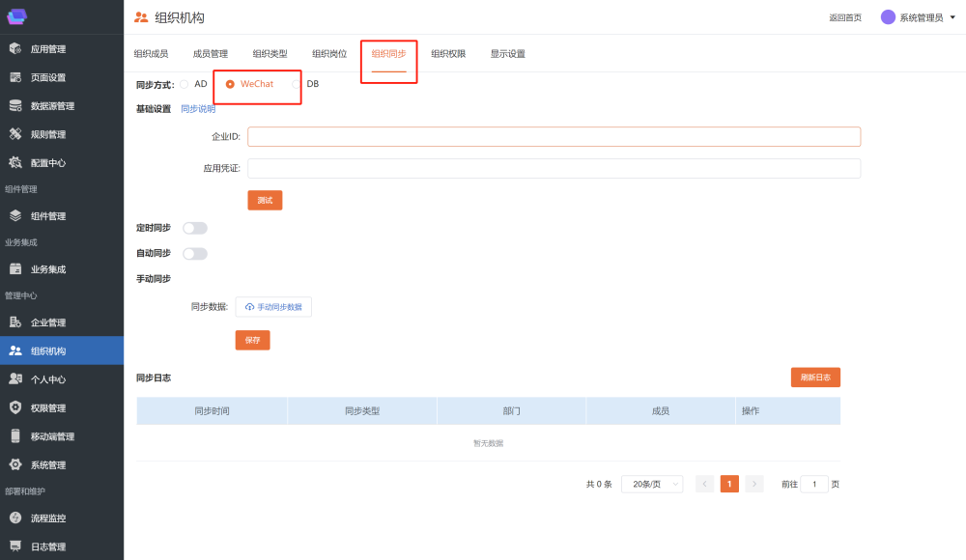Select the AD sync method radio
The image size is (966, 560).
(185, 84)
